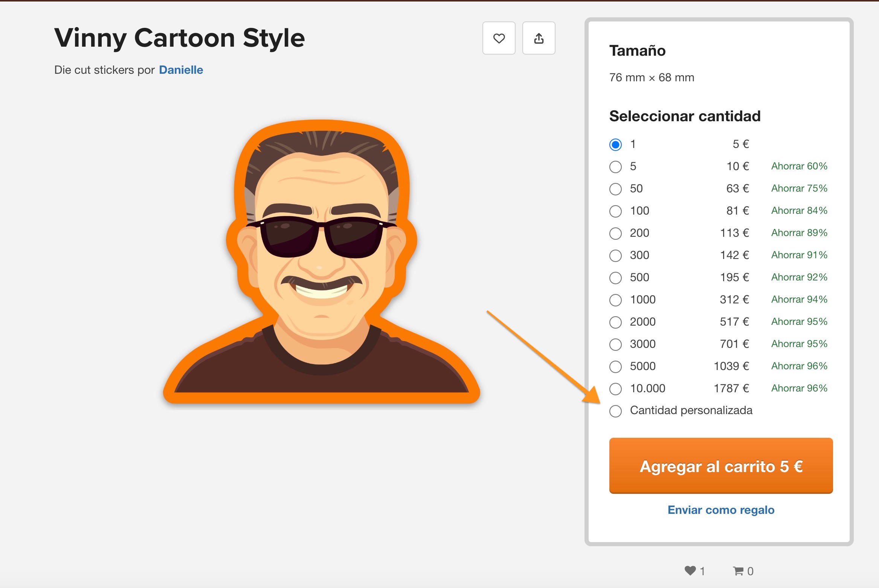Screen dimensions: 879x588
Task: Select 300 stickers radio button
Action: pos(615,256)
